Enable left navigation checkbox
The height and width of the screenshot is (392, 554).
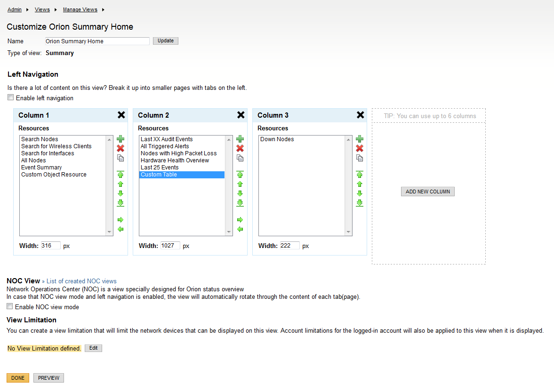point(11,97)
